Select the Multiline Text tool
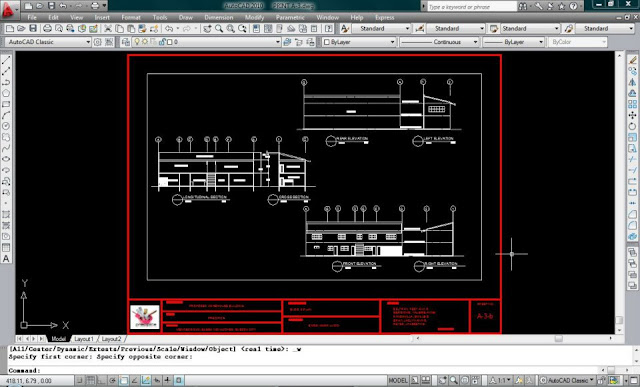 point(6,258)
